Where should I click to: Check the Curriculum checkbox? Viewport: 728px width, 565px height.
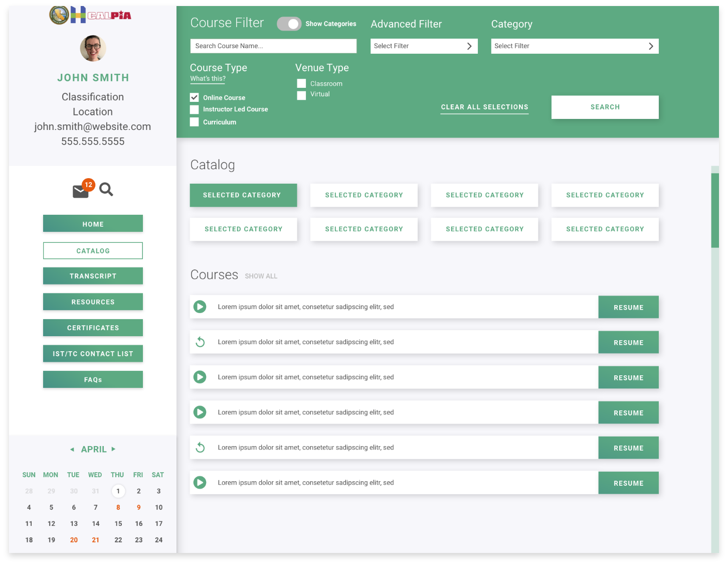coord(195,122)
